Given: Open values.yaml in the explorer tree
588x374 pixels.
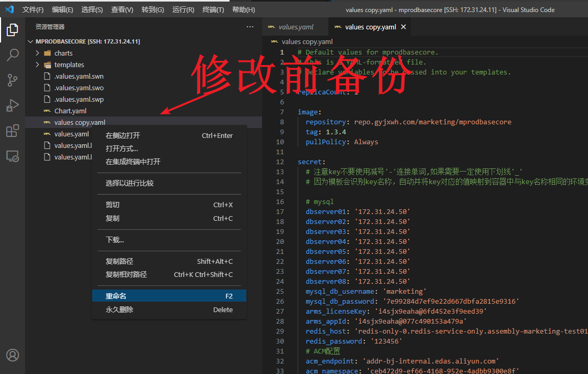Looking at the screenshot, I should coord(71,134).
